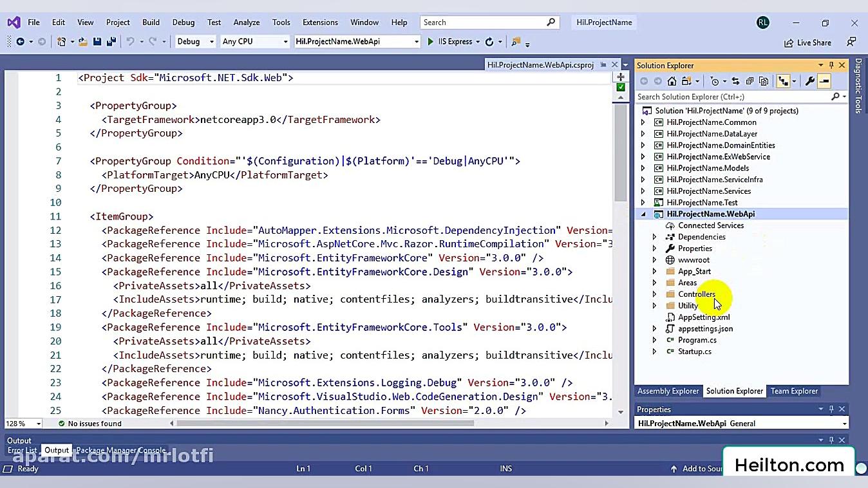Image resolution: width=868 pixels, height=488 pixels.
Task: Click the New Project toolbar icon
Action: [x=61, y=42]
